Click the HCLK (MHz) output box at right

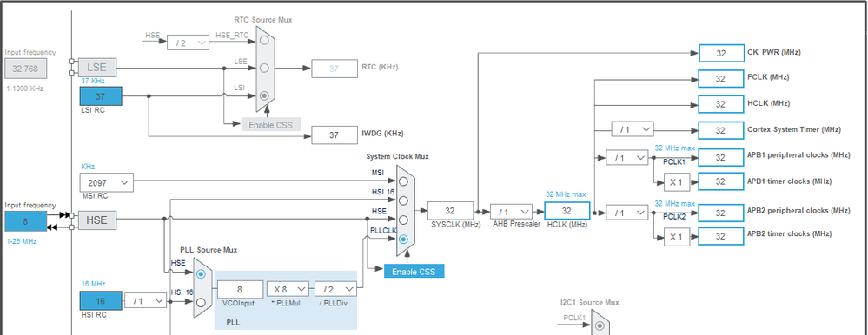(x=721, y=104)
